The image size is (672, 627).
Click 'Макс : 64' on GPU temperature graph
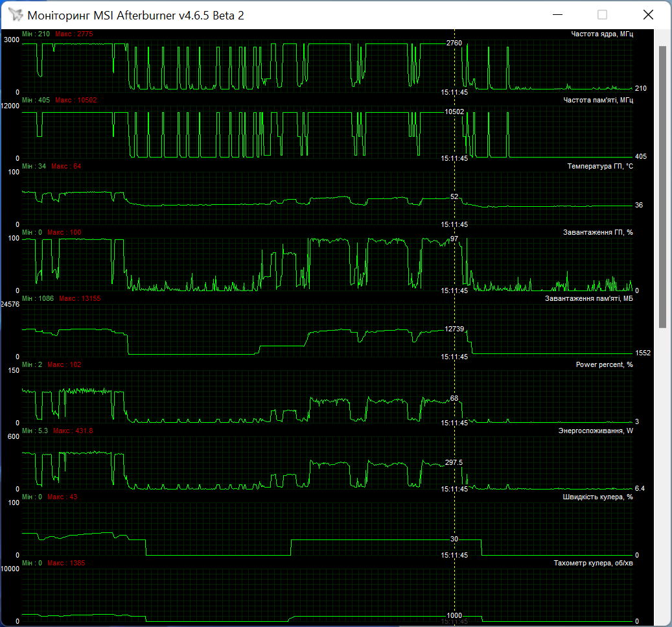(x=67, y=166)
